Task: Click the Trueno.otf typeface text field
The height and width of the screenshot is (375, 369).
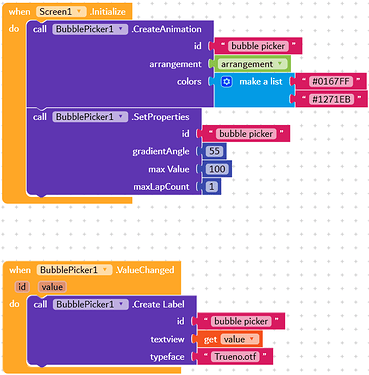Action: [235, 357]
